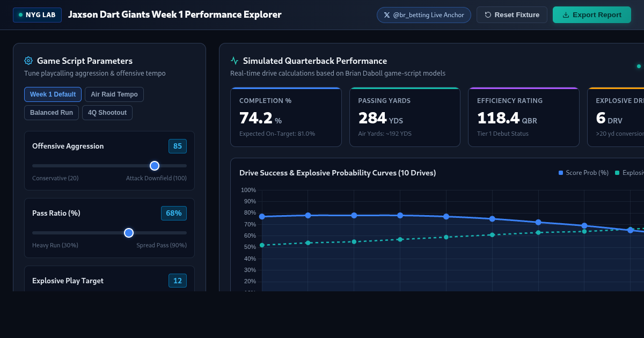Select the 4Q Shootout preset
This screenshot has height=338, width=644.
click(x=107, y=113)
